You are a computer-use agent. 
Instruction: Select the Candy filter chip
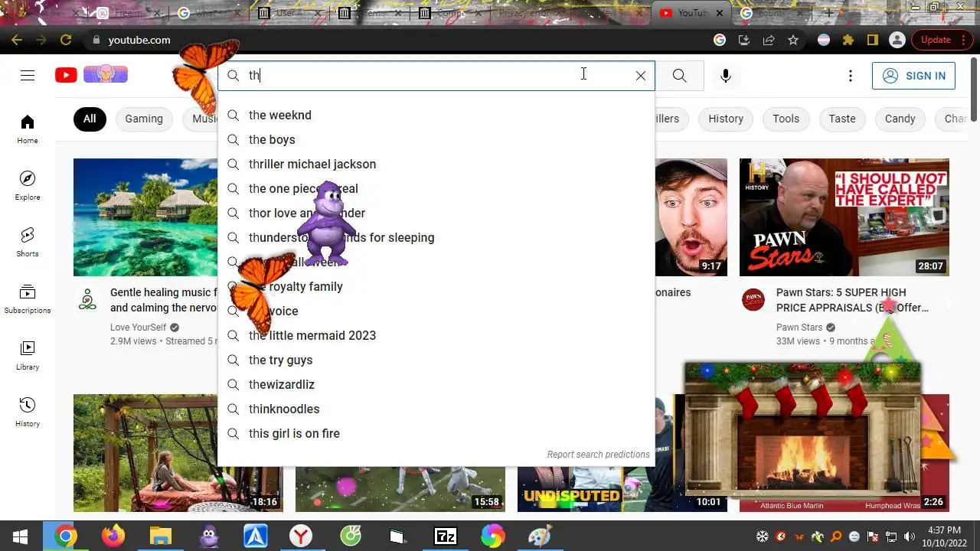(900, 119)
